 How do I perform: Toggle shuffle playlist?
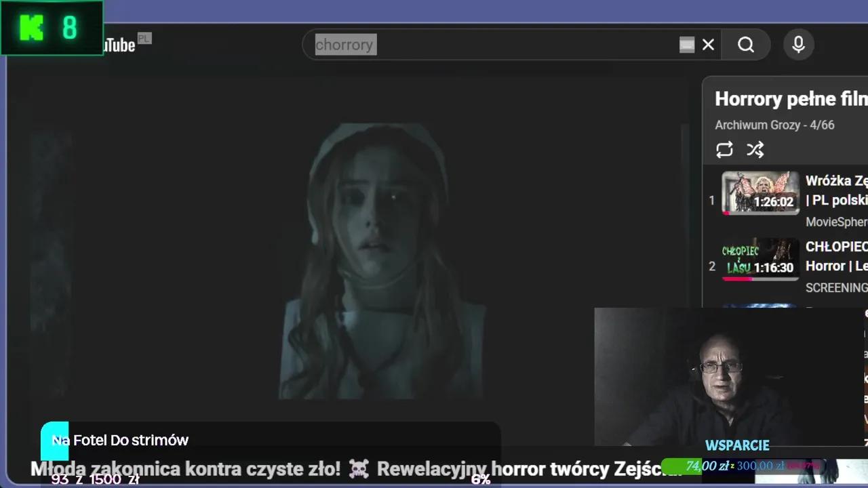point(755,150)
